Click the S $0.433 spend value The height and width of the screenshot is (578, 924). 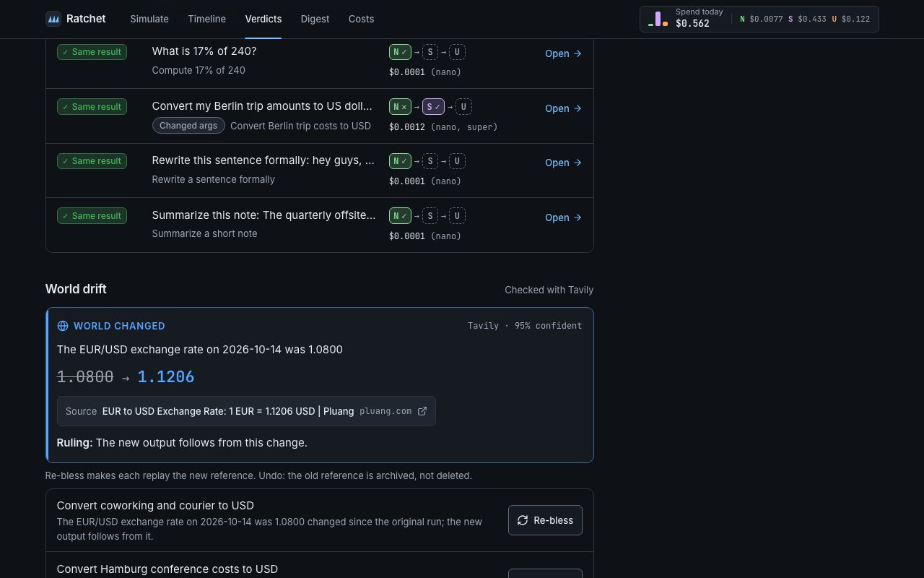(x=807, y=19)
